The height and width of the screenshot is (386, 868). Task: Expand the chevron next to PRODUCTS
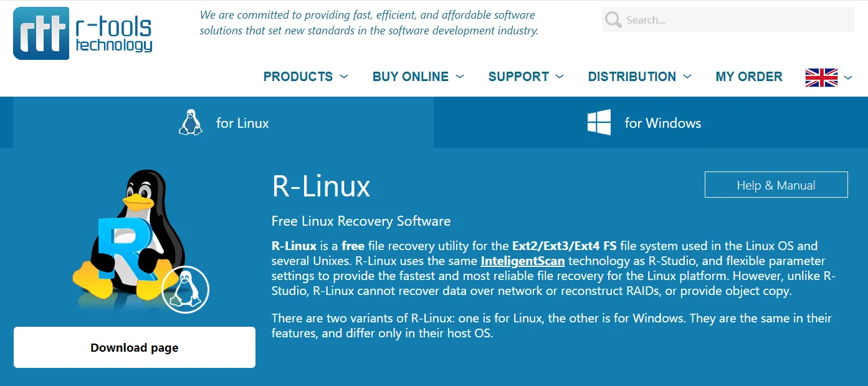343,77
